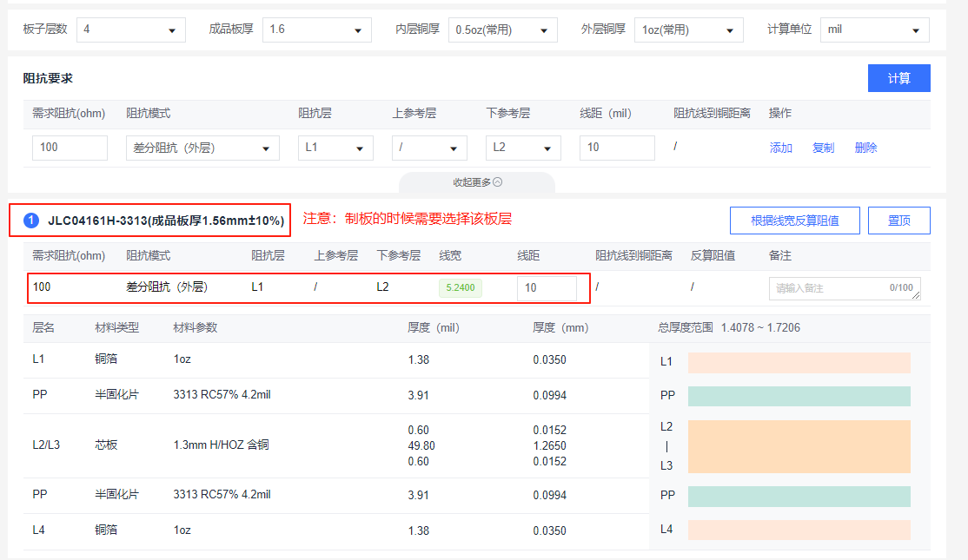The width and height of the screenshot is (968, 560).
Task: Click the L1 row's 1.38 mil thickness
Action: click(419, 359)
